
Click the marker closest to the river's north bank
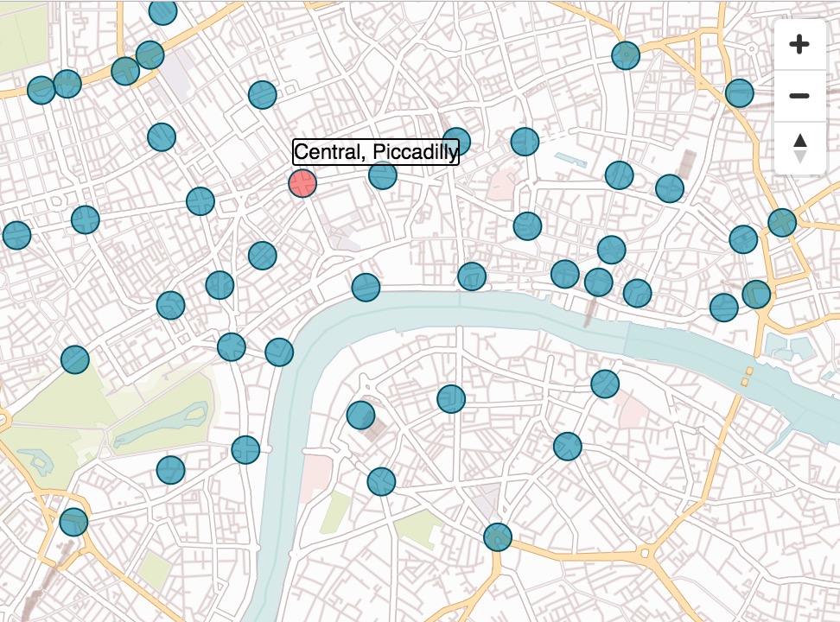(472, 278)
